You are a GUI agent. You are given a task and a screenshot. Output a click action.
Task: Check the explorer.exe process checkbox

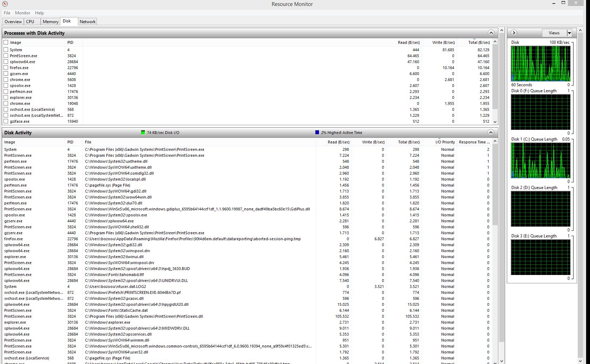(6, 97)
